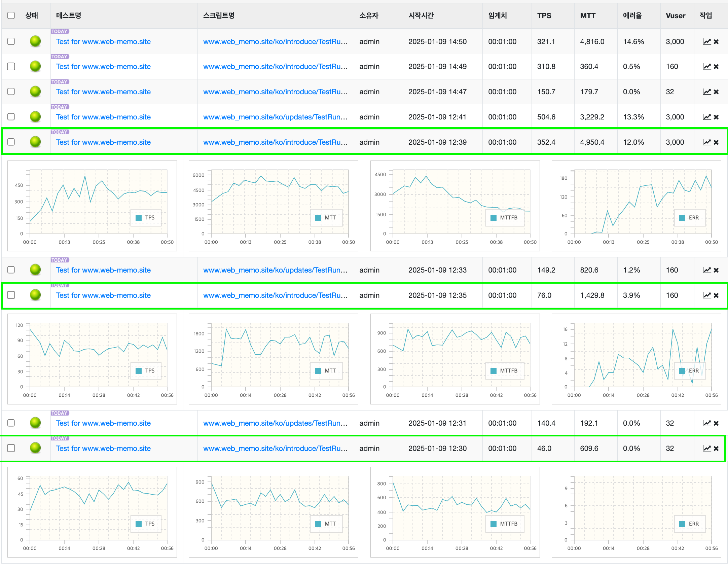Check the box for the 14:50 test

pos(11,41)
